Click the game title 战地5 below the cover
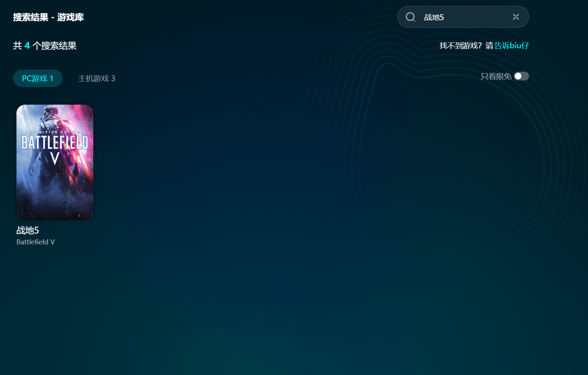This screenshot has width=588, height=375. pyautogui.click(x=28, y=230)
